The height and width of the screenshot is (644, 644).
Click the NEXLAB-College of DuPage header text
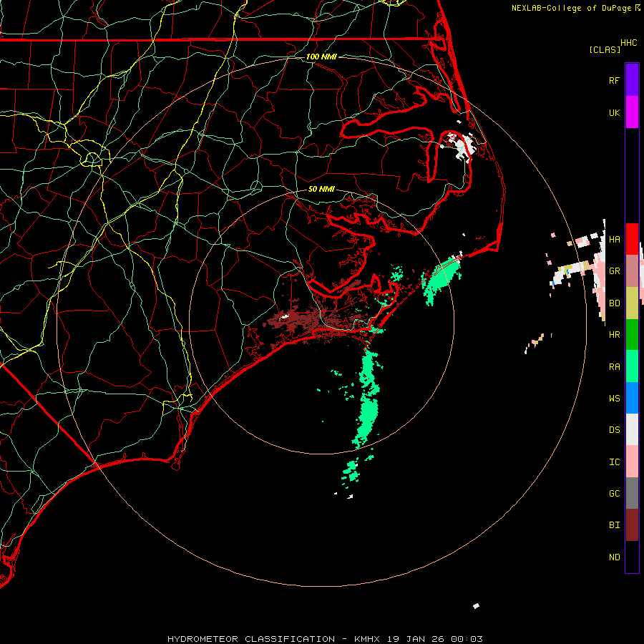coord(571,8)
